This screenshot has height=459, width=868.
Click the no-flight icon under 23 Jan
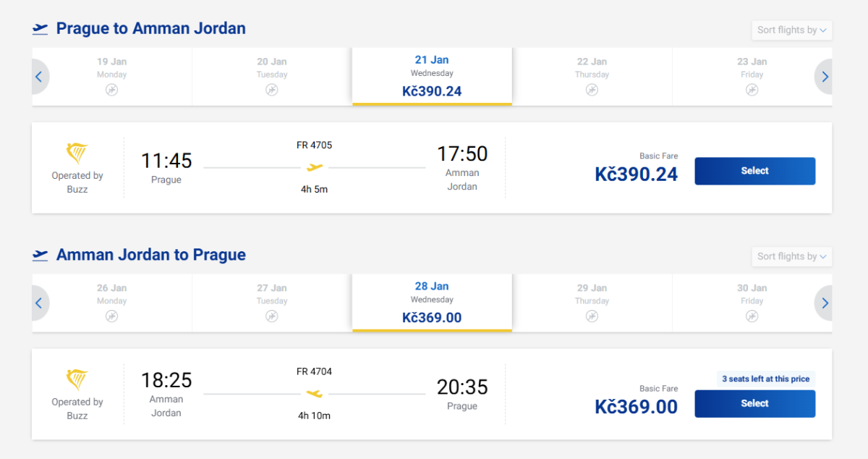tap(752, 90)
